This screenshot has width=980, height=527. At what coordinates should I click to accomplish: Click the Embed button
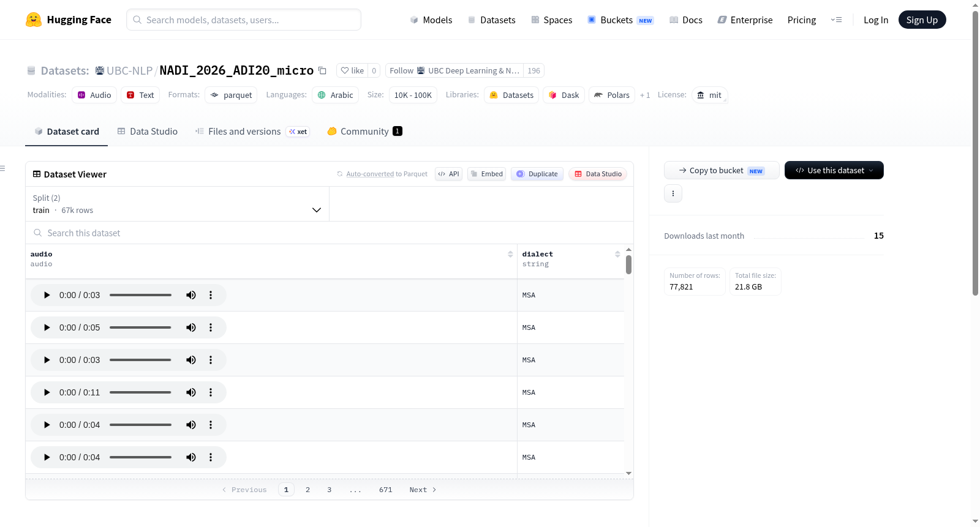point(487,174)
